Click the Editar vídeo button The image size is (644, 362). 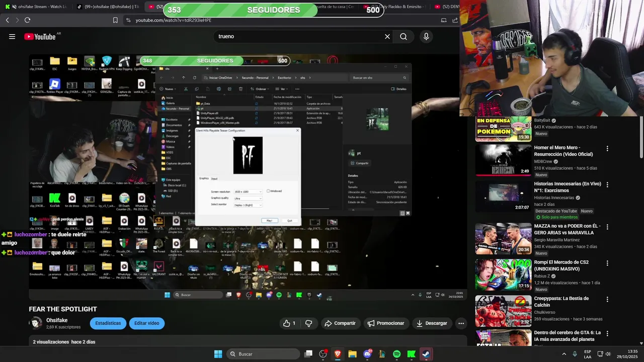pos(147,323)
